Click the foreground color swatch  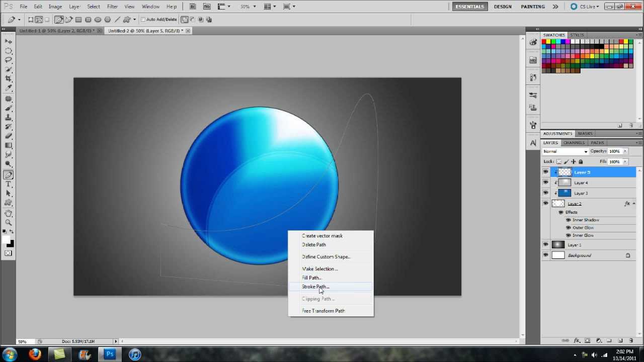[7, 240]
